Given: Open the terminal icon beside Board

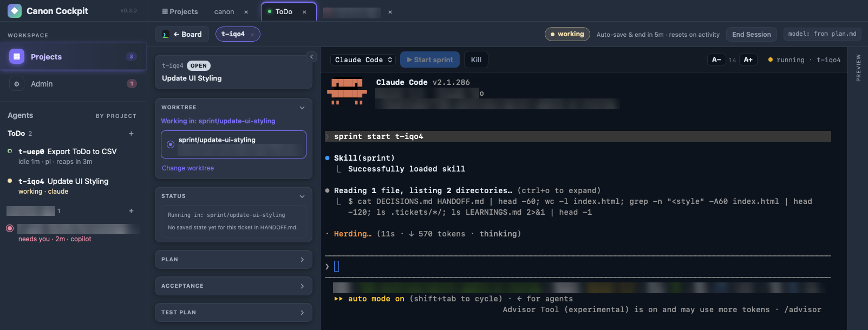Looking at the screenshot, I should pos(165,34).
